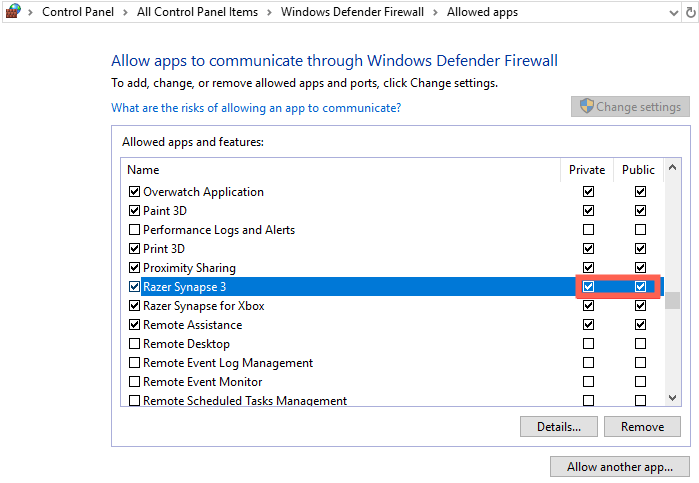Select the Remote Desktop row text
Viewport: 699px width, 483px height.
click(186, 344)
